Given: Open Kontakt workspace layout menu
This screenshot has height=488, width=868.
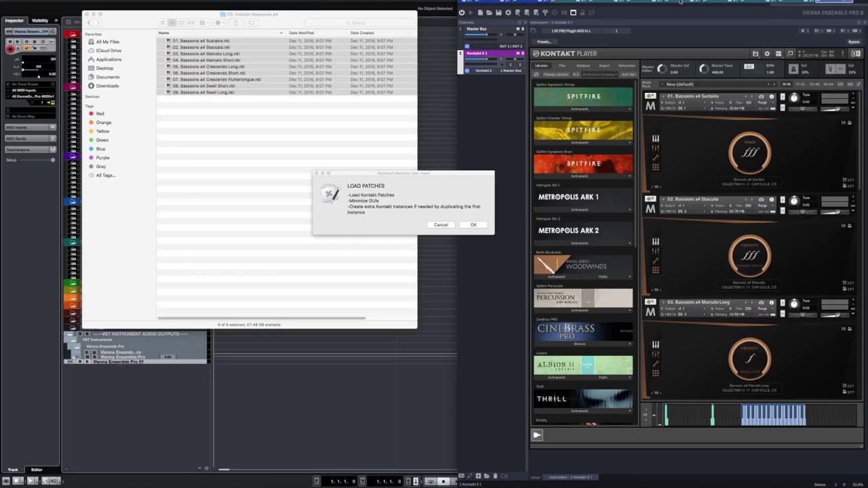Looking at the screenshot, I should (x=778, y=54).
